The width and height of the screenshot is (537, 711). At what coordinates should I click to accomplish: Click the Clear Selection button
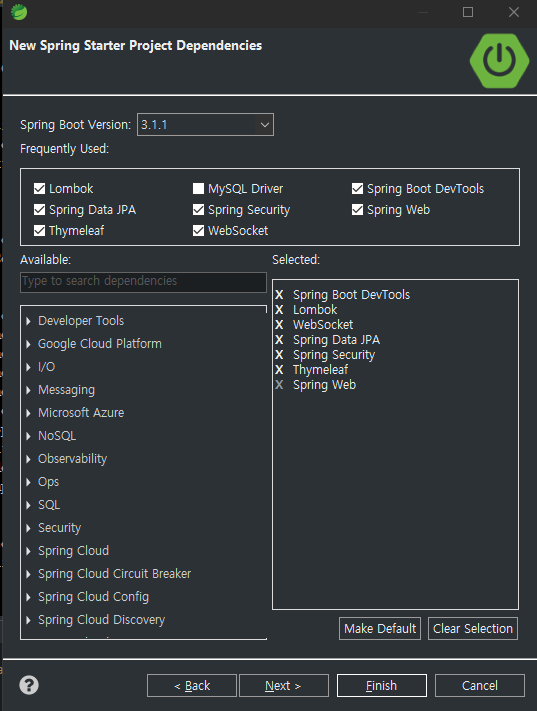point(473,628)
